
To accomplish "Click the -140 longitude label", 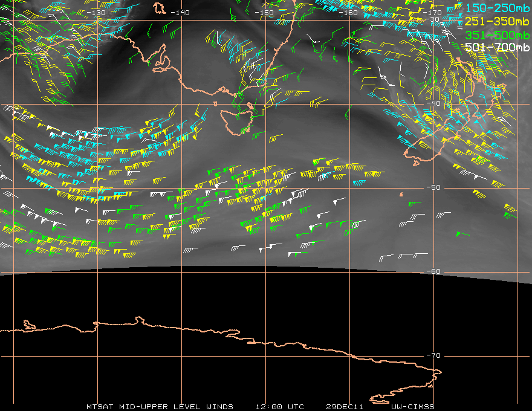I will click(x=180, y=13).
